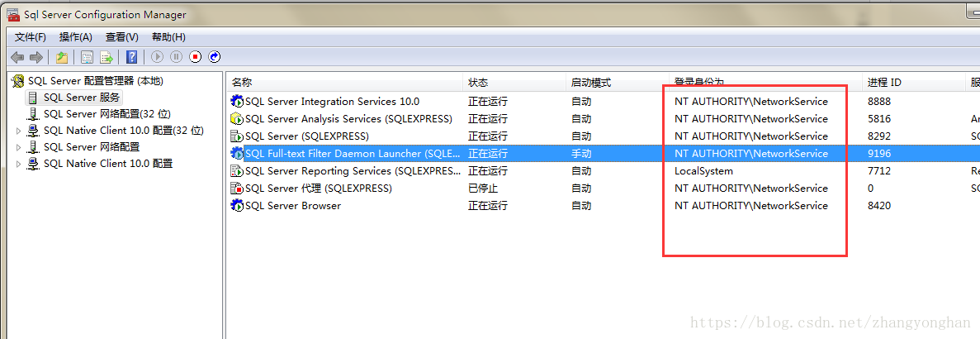The image size is (980, 339).
Task: Click the 已停止 status cell
Action: click(x=483, y=189)
